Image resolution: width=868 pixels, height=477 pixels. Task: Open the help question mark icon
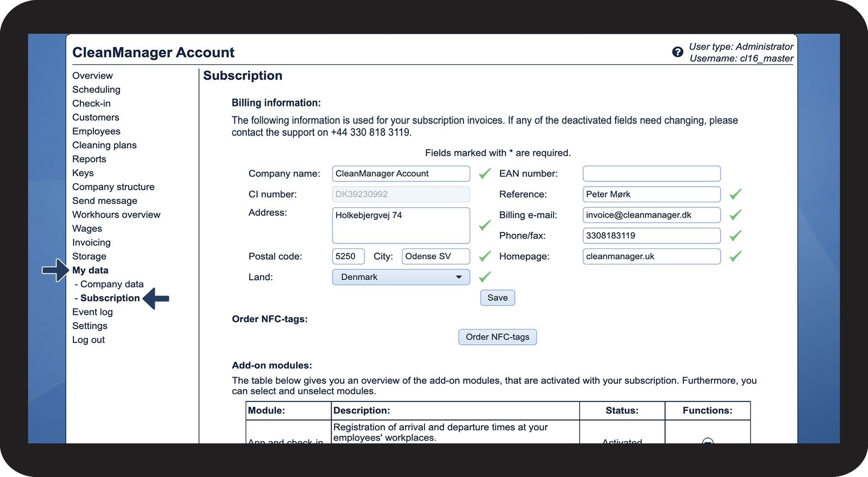pyautogui.click(x=677, y=52)
